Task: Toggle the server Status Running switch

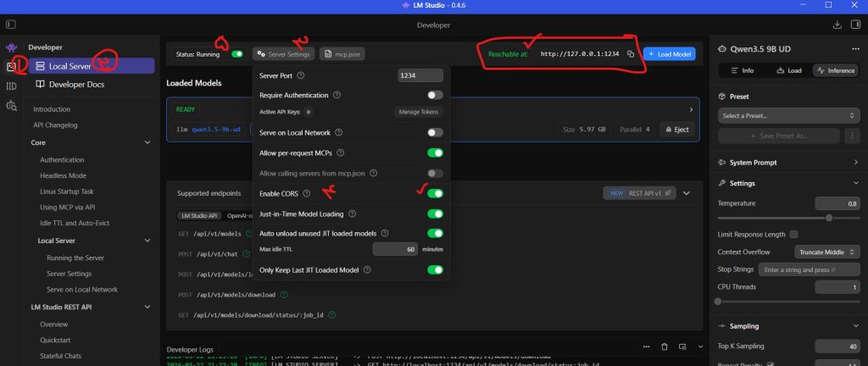Action: pyautogui.click(x=237, y=53)
